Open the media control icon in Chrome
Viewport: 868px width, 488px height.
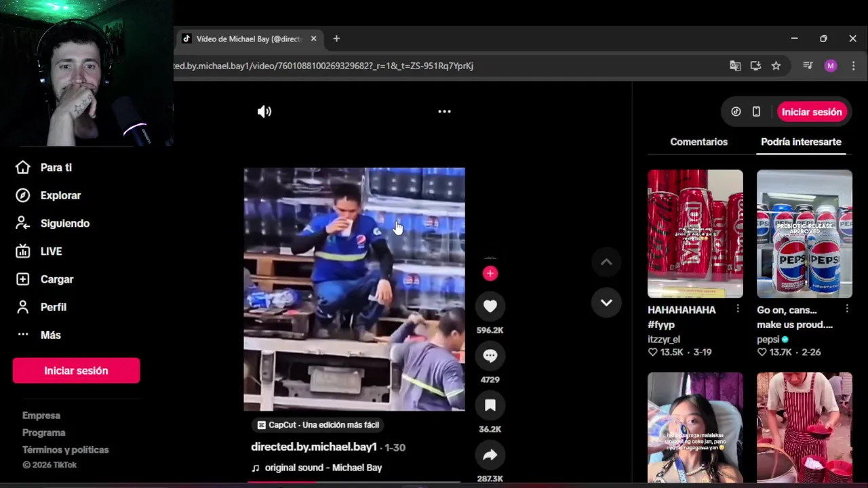(808, 66)
